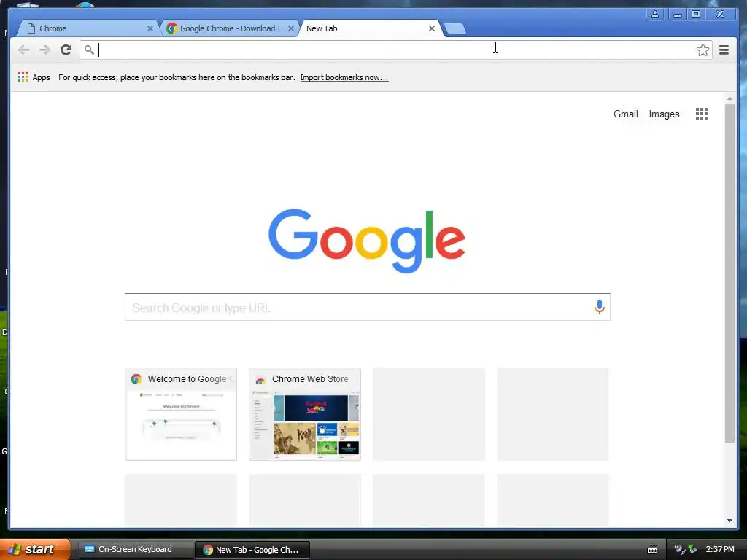Close the Google Chrome - Download tab
Screen dimensions: 747x560
tap(290, 28)
